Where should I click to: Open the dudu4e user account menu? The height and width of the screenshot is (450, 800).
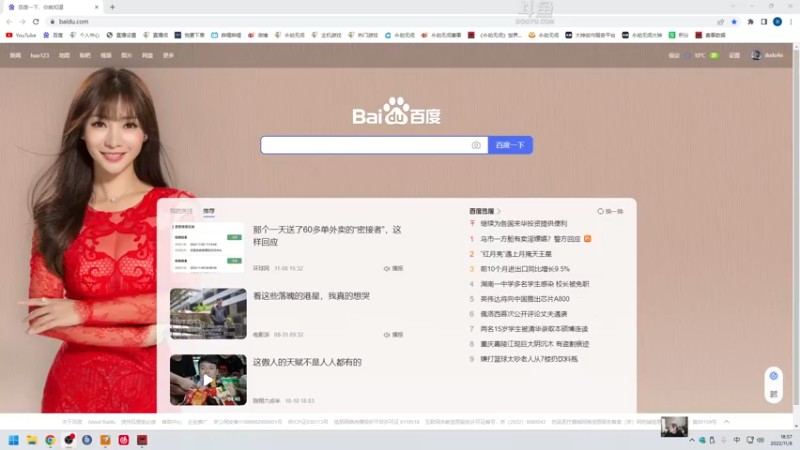click(x=767, y=55)
